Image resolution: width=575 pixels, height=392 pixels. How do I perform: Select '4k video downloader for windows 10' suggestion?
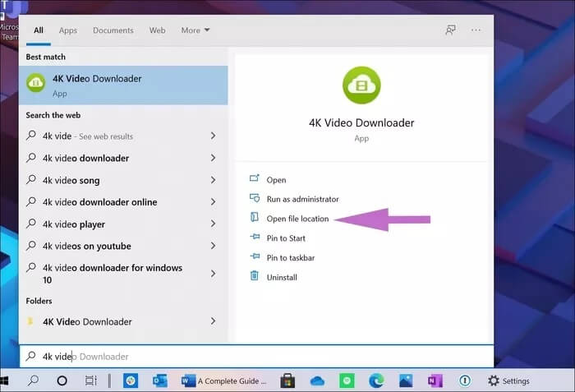tap(123, 274)
